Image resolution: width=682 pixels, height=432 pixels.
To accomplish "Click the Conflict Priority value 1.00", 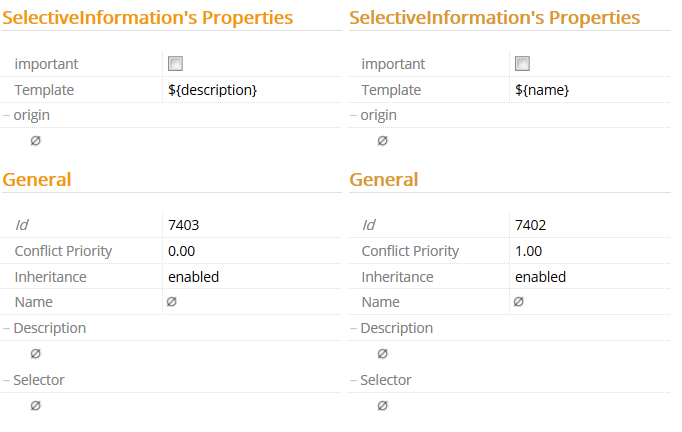I will tap(529, 251).
